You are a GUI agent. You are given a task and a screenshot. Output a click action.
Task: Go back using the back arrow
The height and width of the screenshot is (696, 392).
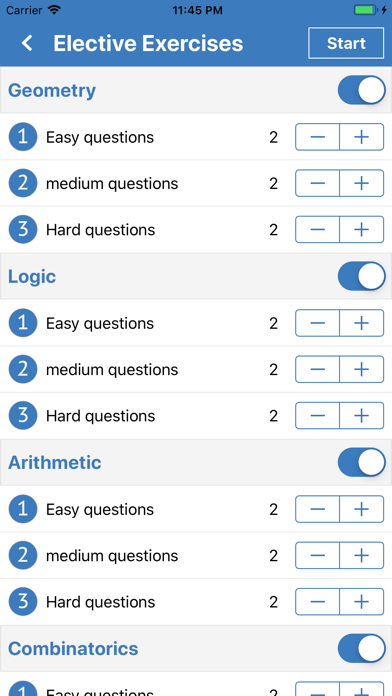28,44
